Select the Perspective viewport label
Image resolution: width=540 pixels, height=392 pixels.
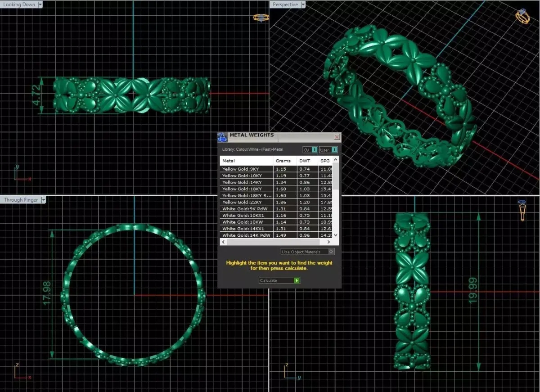point(285,5)
